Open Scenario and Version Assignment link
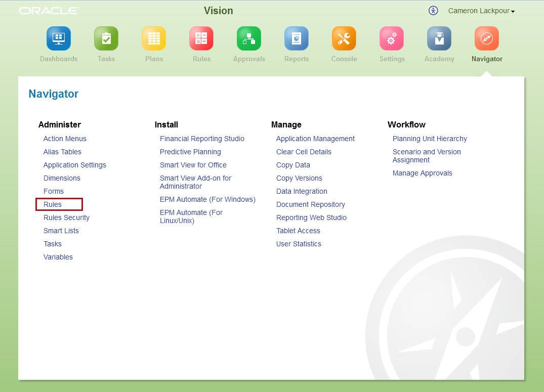This screenshot has height=392, width=544. pyautogui.click(x=427, y=156)
